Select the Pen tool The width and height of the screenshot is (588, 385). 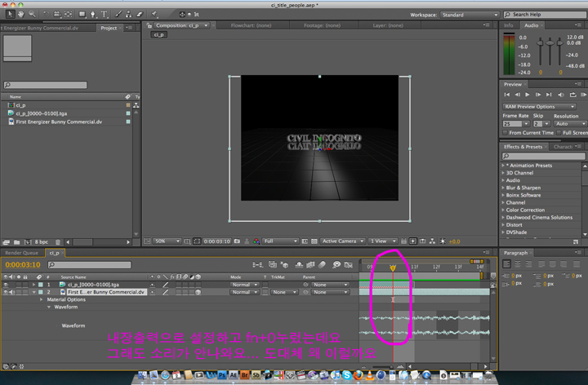coord(93,14)
